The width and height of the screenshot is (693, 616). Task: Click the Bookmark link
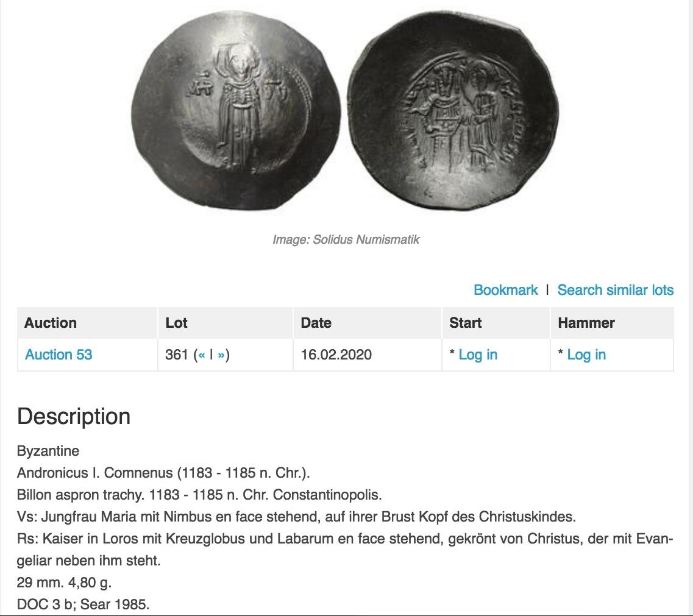[506, 290]
